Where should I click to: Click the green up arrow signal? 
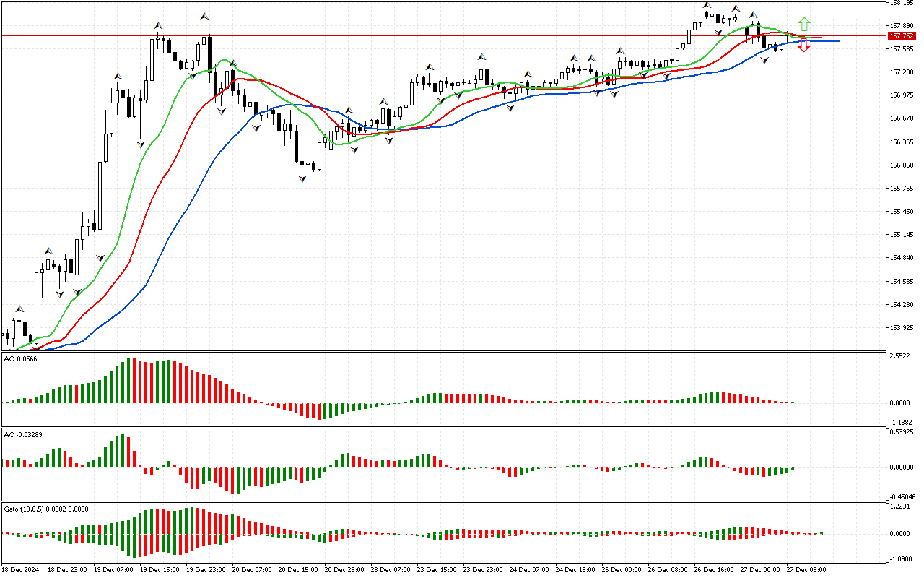tap(804, 24)
